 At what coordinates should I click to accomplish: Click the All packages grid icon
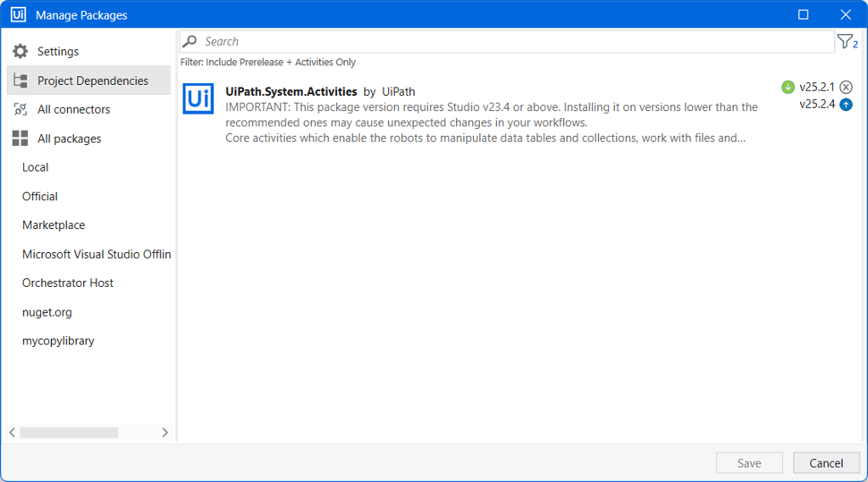[x=21, y=139]
